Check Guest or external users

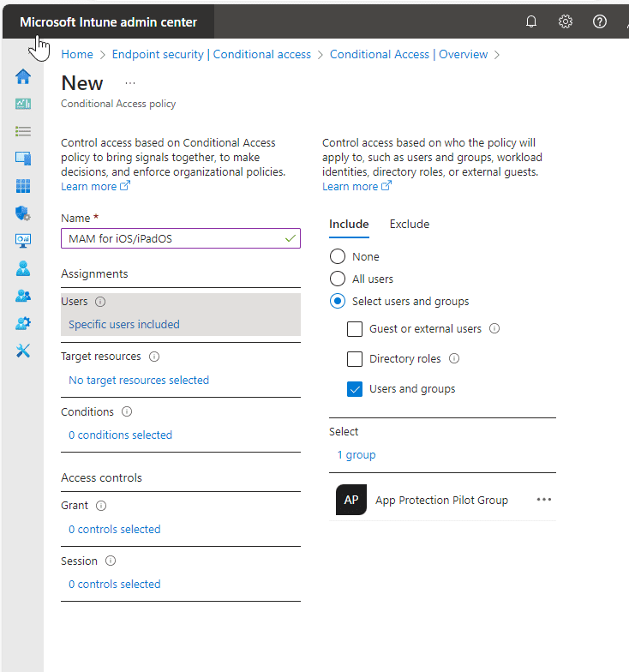[x=355, y=329]
